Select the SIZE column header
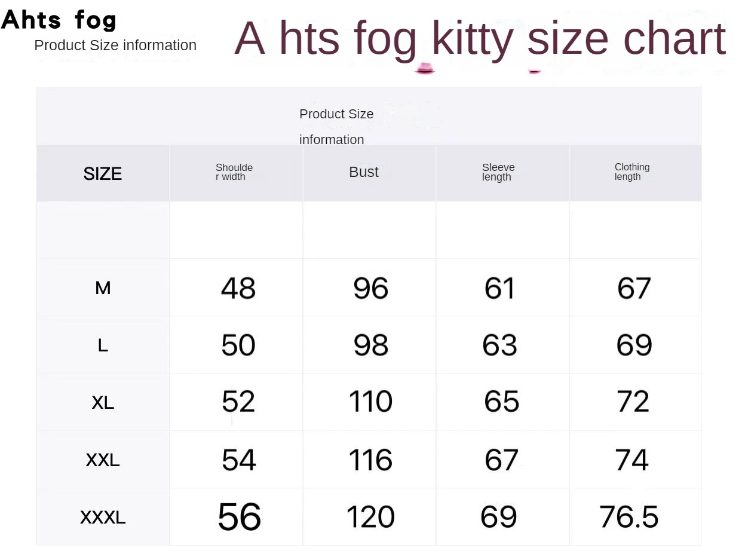The width and height of the screenshot is (742, 560). (x=103, y=173)
